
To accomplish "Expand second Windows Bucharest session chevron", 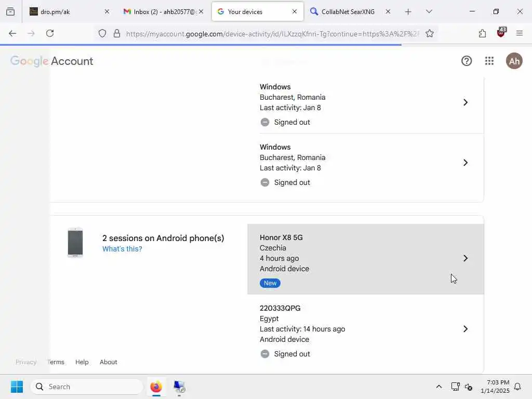I will 465,163.
